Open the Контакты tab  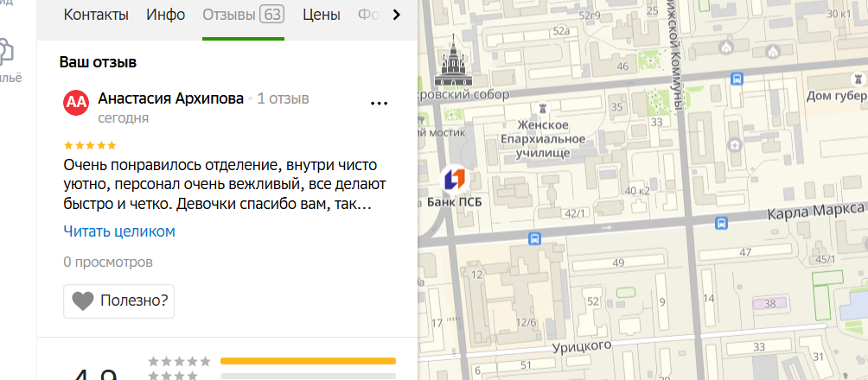[96, 15]
